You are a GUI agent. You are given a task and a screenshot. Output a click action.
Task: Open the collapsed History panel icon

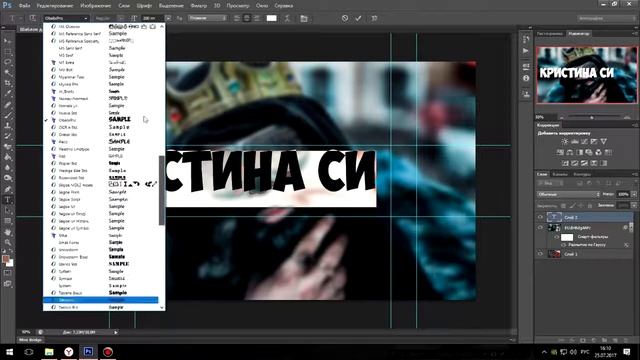(526, 39)
